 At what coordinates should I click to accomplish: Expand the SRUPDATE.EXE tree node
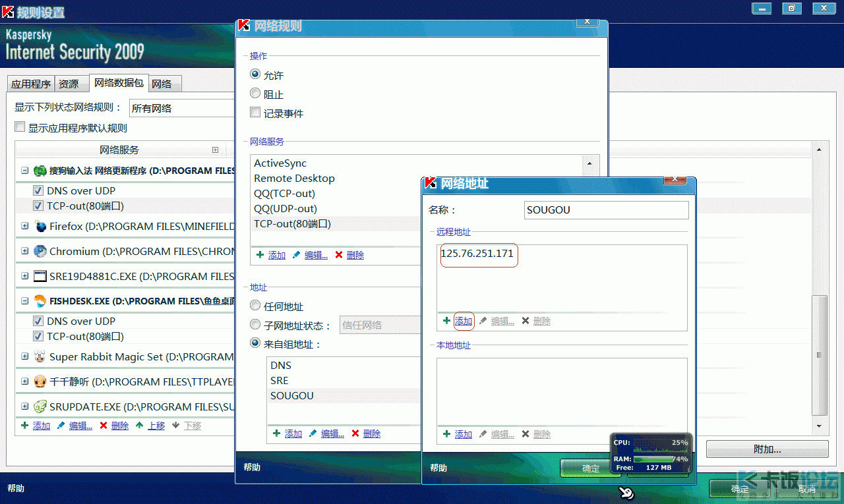pos(25,406)
